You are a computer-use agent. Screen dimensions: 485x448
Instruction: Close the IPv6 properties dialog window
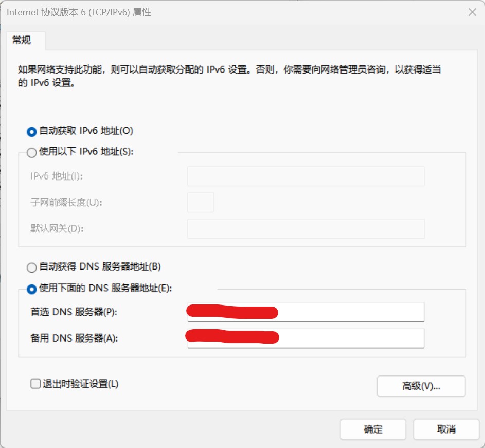[x=471, y=12]
